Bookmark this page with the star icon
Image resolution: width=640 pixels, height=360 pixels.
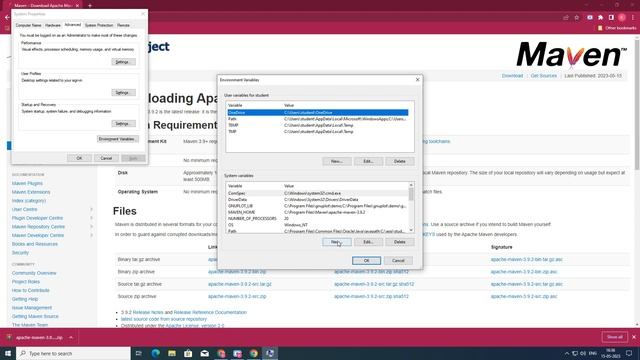[x=577, y=18]
